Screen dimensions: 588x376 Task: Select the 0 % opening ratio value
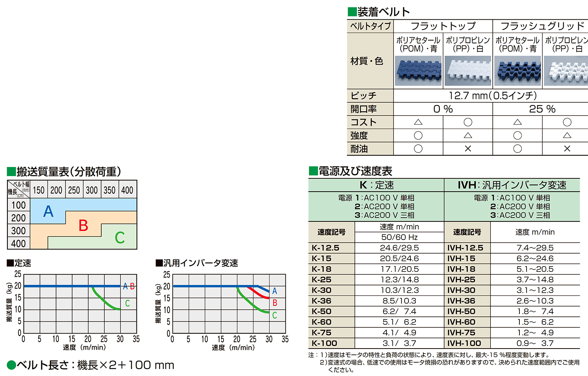pyautogui.click(x=443, y=109)
